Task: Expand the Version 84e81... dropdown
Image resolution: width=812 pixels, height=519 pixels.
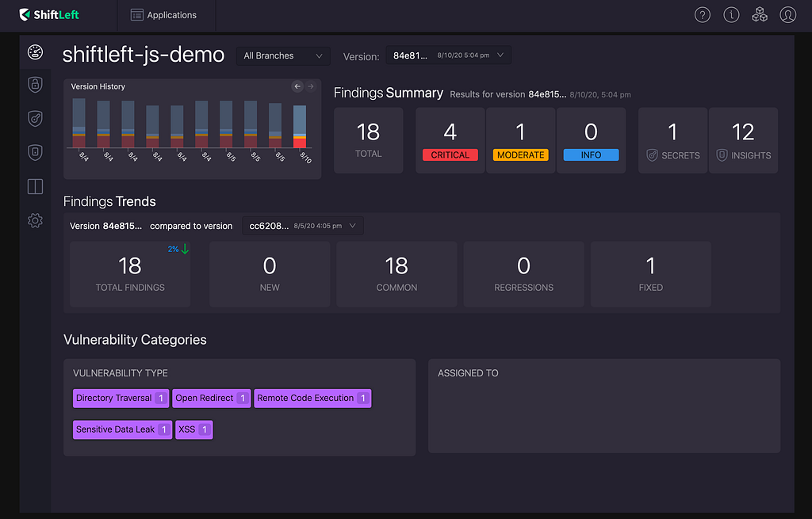Action: coord(449,55)
